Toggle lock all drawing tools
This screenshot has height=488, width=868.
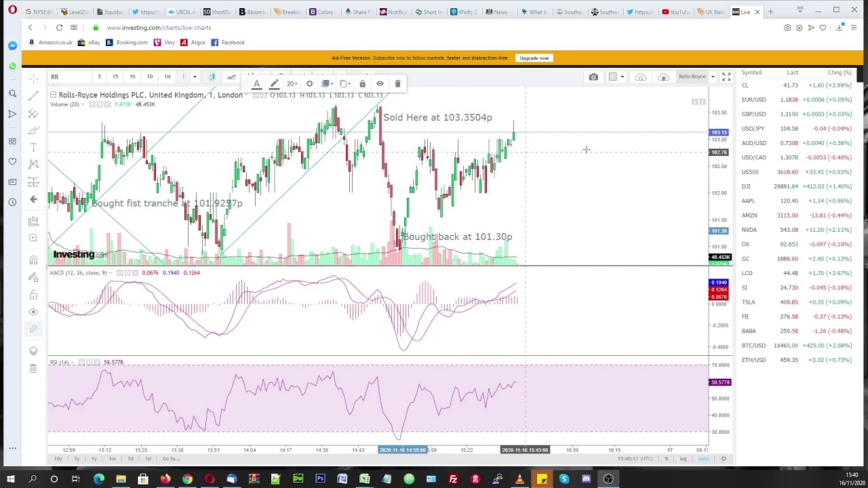pyautogui.click(x=33, y=295)
